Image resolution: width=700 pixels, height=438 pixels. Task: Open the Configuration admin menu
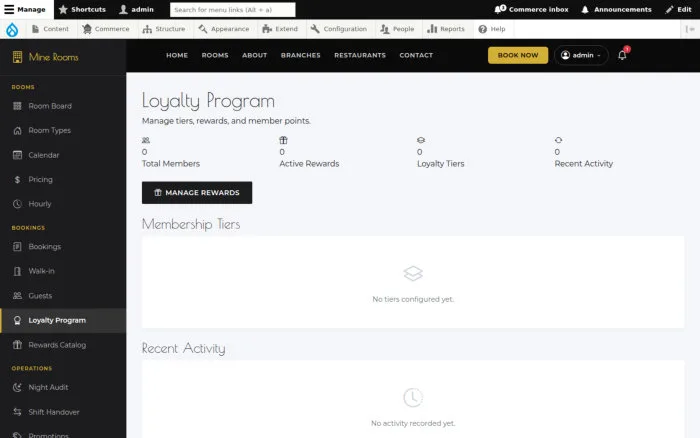tap(338, 29)
